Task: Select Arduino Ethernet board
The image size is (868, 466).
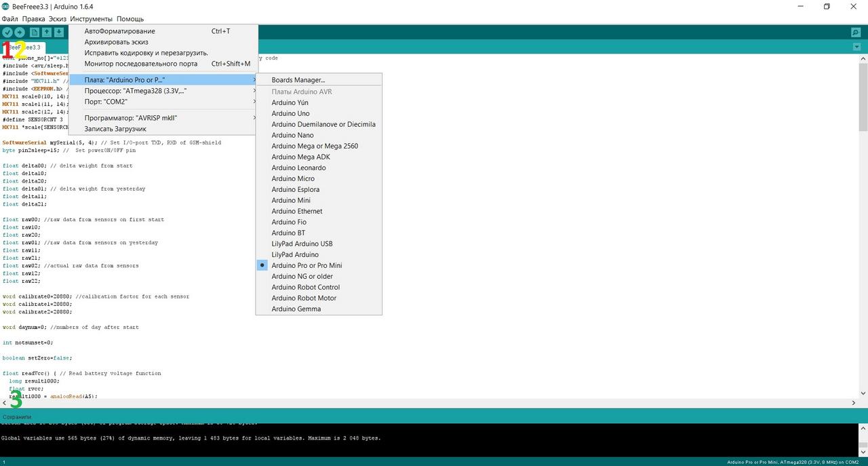Action: (x=319, y=211)
